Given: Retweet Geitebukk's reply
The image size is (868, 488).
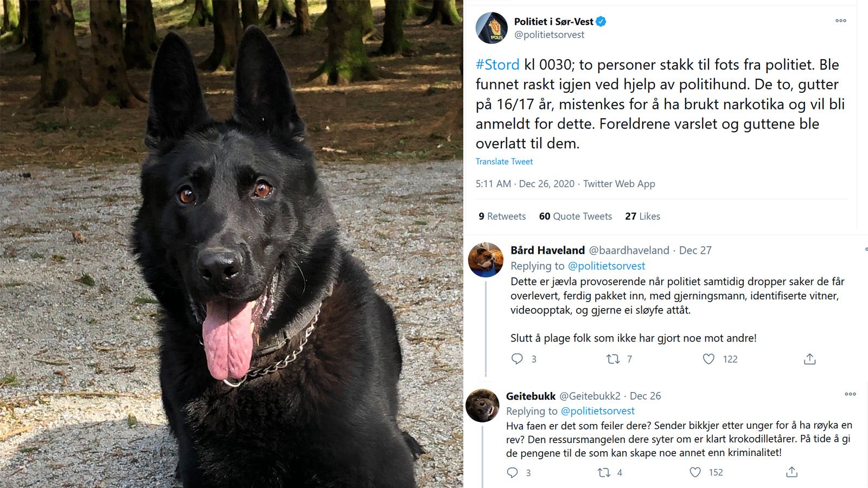Looking at the screenshot, I should tap(604, 472).
